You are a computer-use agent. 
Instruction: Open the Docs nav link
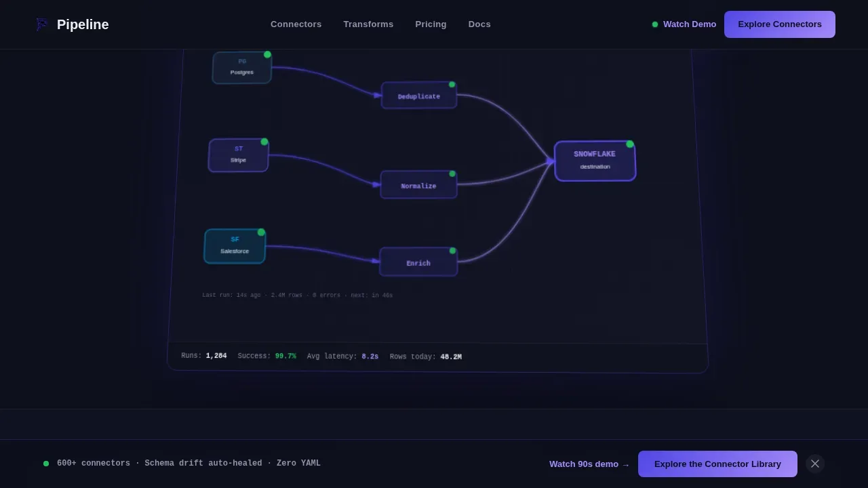tap(479, 24)
